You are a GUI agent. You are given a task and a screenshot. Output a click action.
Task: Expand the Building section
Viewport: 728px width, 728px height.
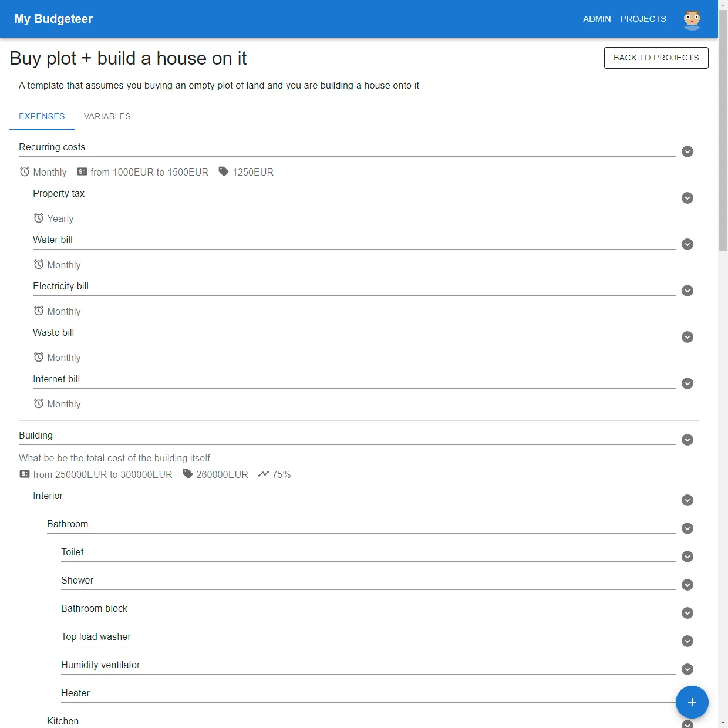[x=687, y=439]
